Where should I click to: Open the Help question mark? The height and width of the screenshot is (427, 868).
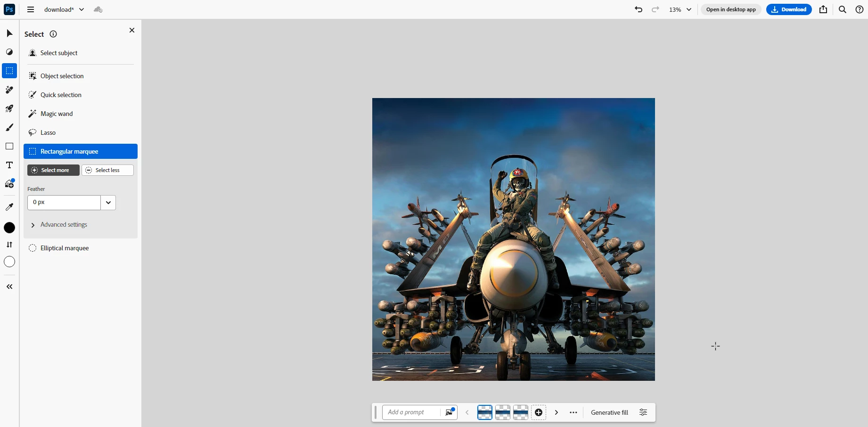pyautogui.click(x=860, y=9)
